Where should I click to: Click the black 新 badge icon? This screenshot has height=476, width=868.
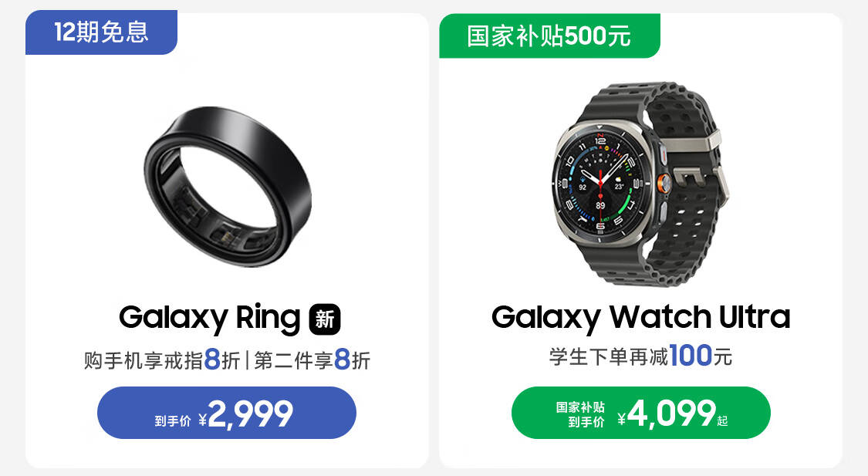coord(324,319)
